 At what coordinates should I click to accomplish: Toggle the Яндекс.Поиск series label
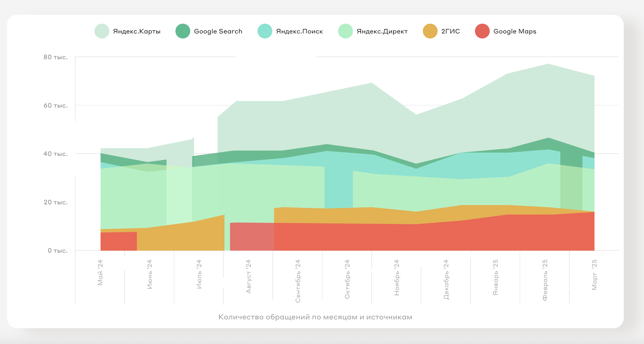[x=299, y=31]
